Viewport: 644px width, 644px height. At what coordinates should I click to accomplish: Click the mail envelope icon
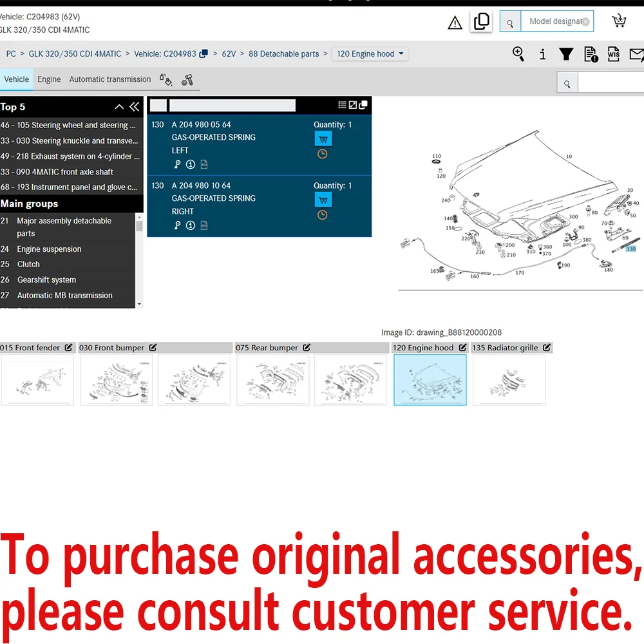(637, 54)
